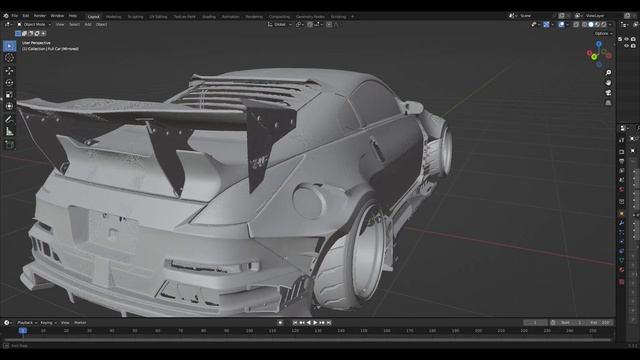Viewport: 640px width, 360px height.
Task: Open the overlays dropdown arrow
Action: tap(567, 24)
